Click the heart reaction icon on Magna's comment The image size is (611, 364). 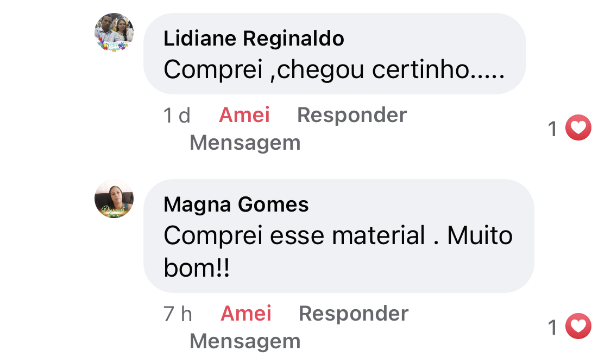(x=578, y=327)
